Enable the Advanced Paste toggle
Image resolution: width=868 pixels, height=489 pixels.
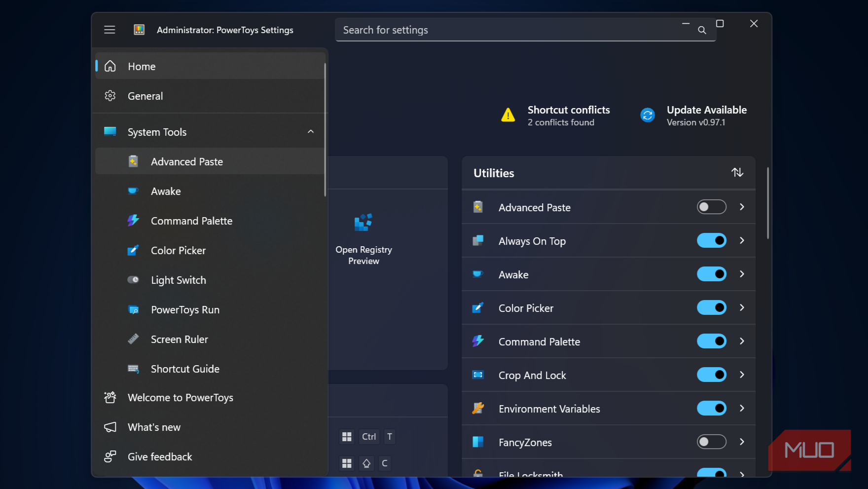tap(711, 207)
